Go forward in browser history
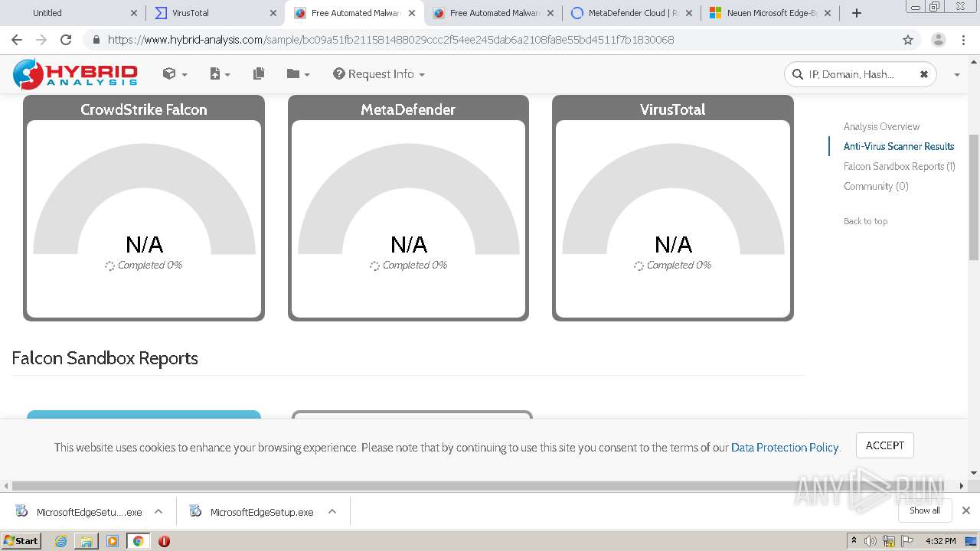 pyautogui.click(x=41, y=40)
